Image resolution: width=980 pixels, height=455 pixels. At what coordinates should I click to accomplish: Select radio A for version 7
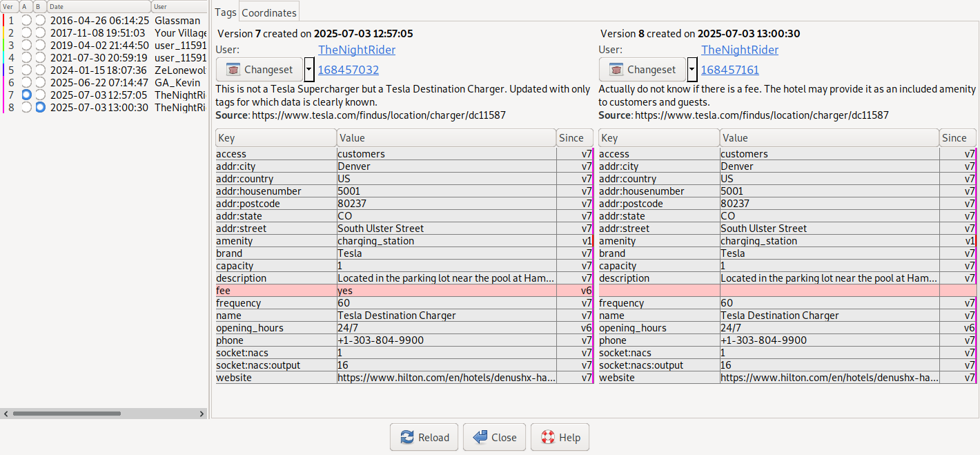coord(26,95)
